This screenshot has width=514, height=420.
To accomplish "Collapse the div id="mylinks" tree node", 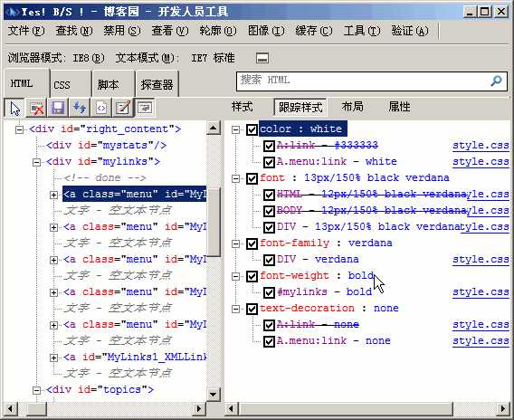I will click(x=37, y=162).
